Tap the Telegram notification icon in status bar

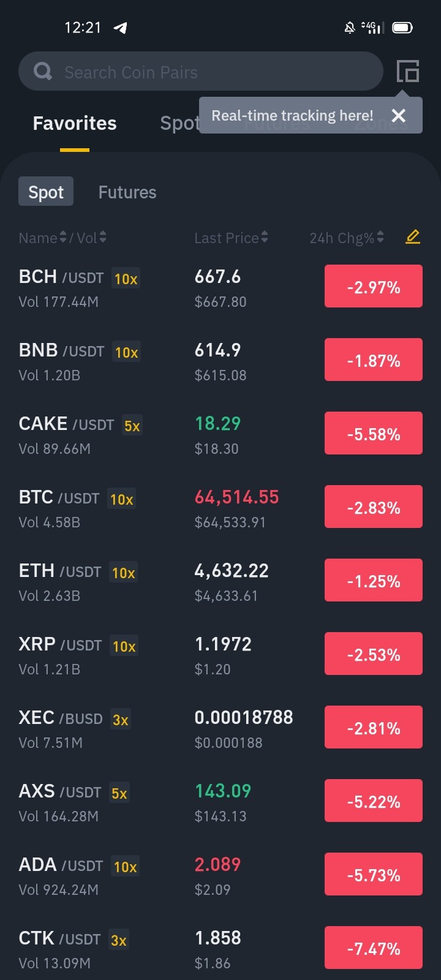pyautogui.click(x=120, y=28)
